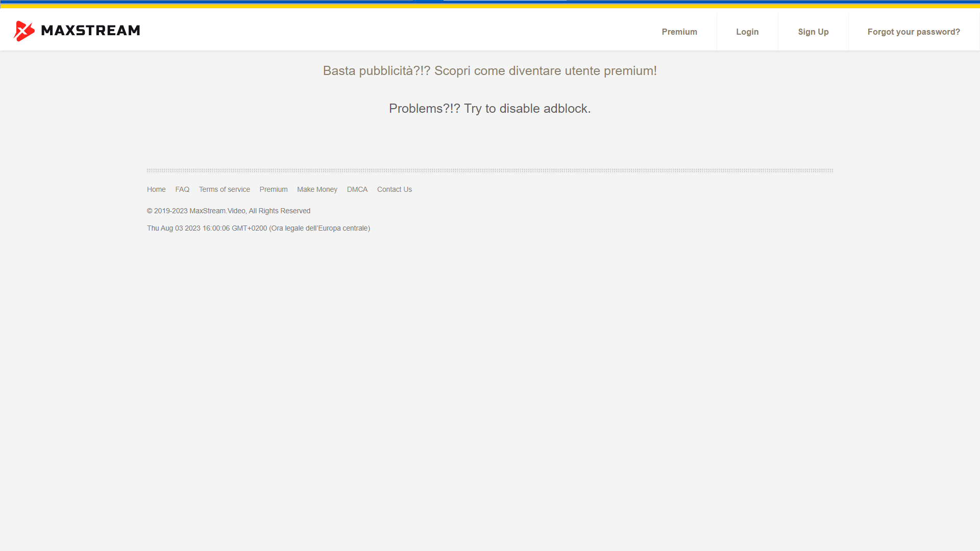Image resolution: width=980 pixels, height=551 pixels.
Task: Open the Login page
Action: point(747,31)
